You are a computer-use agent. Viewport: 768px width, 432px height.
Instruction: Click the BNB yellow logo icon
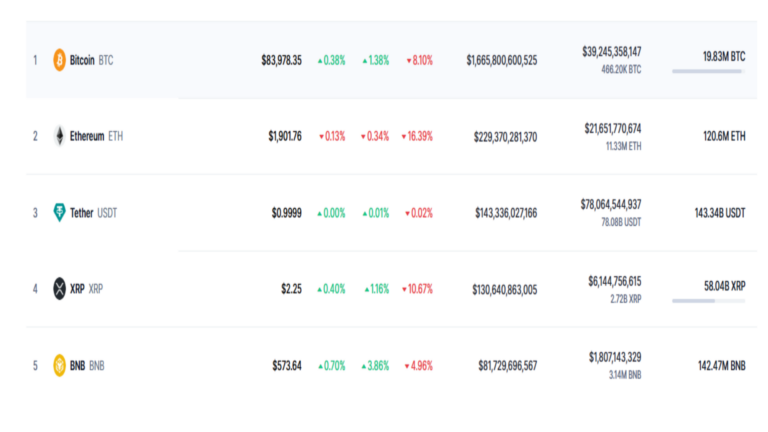tap(60, 365)
